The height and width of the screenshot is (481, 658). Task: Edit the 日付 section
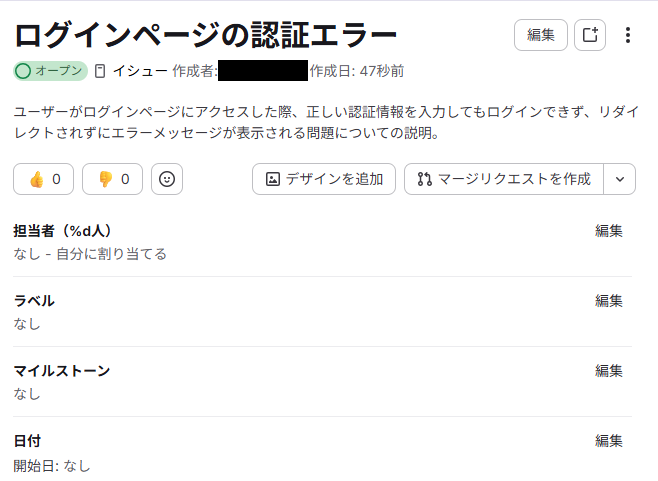609,441
